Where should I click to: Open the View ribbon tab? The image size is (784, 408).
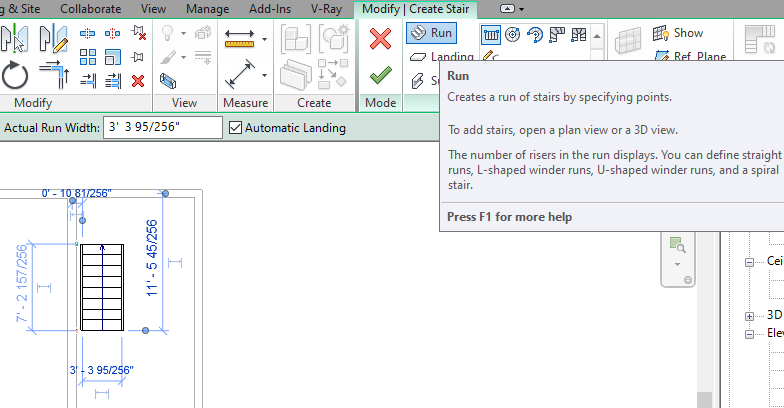tap(154, 9)
